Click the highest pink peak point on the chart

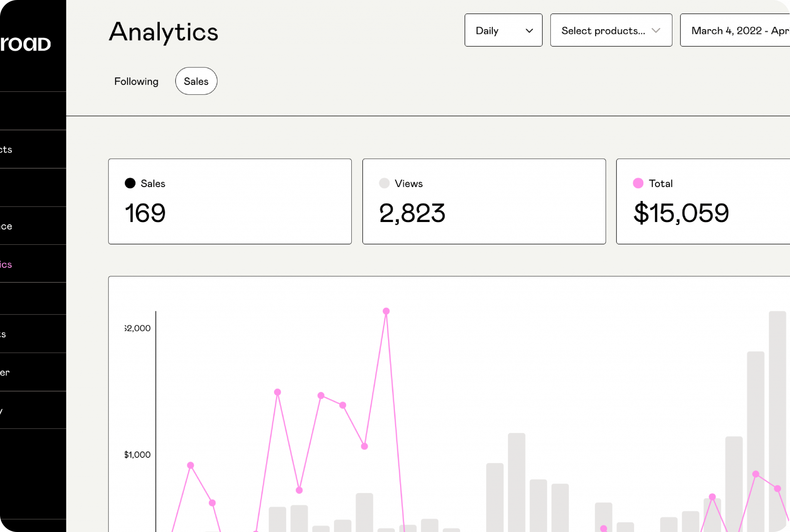(386, 311)
